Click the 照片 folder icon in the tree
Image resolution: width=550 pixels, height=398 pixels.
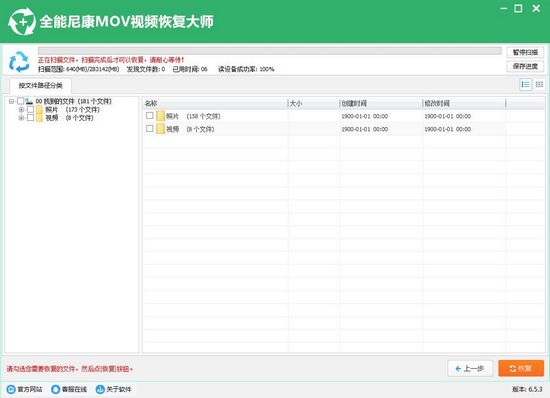point(39,110)
